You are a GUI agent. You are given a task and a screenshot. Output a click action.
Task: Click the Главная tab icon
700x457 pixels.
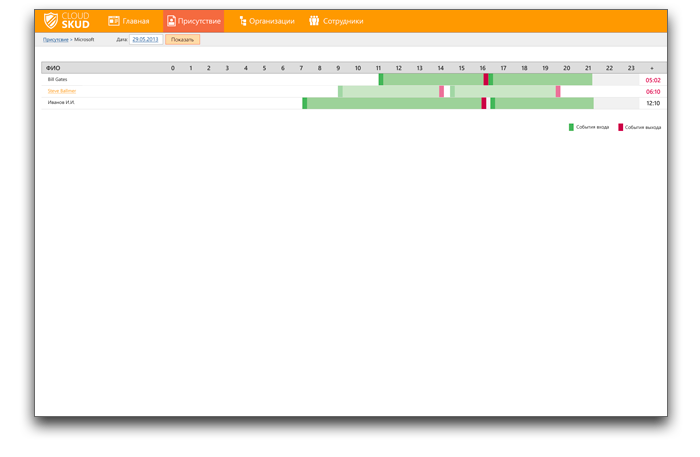113,20
